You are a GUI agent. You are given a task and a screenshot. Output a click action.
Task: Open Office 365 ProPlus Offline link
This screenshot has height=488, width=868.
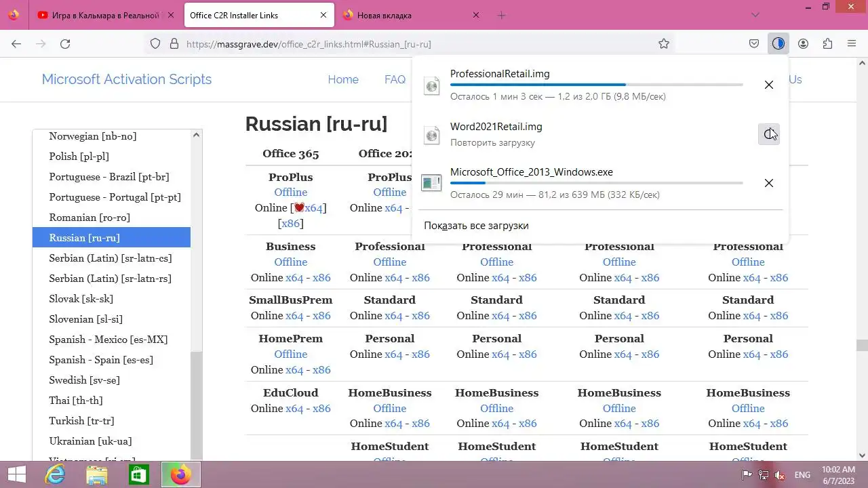click(x=290, y=192)
